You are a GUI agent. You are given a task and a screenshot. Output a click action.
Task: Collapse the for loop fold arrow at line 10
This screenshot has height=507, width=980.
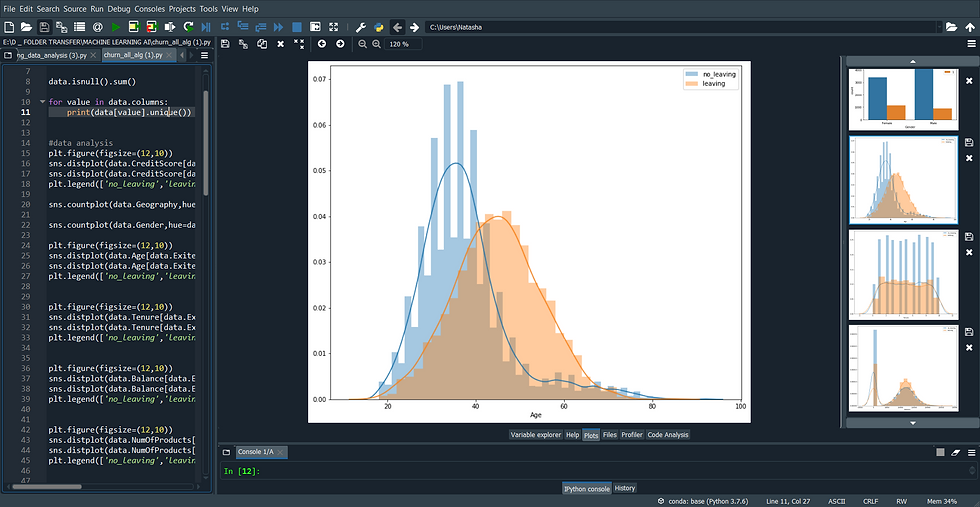(x=42, y=101)
